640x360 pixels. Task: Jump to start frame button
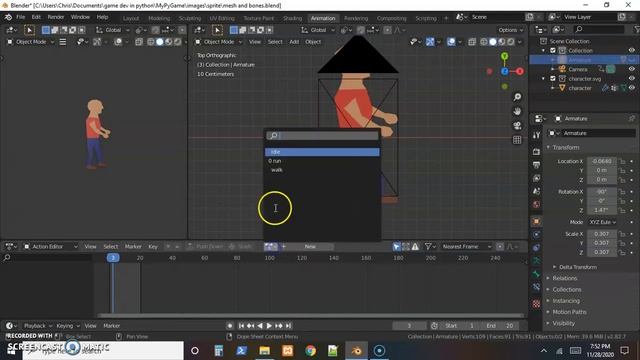tap(241, 326)
